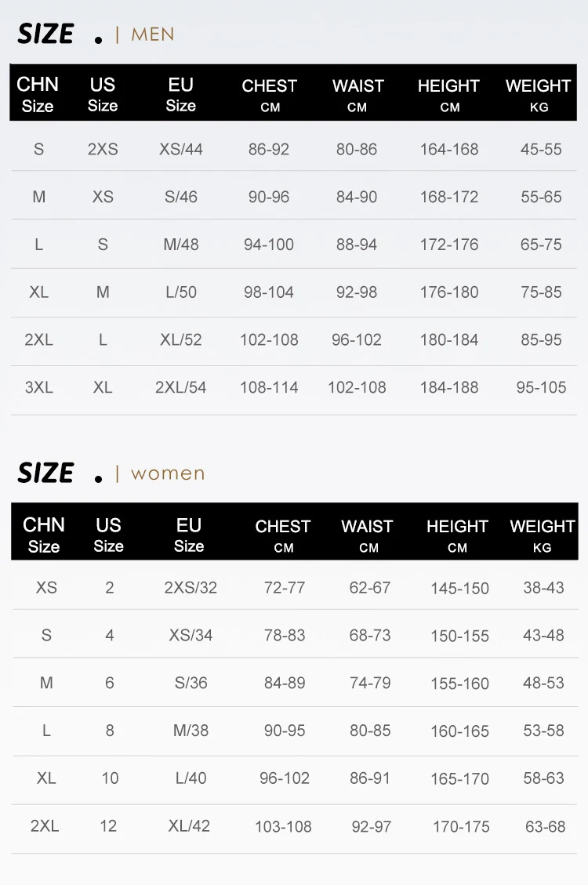Click the men's WEIGHT KG column header
588x885 pixels.
[x=538, y=94]
